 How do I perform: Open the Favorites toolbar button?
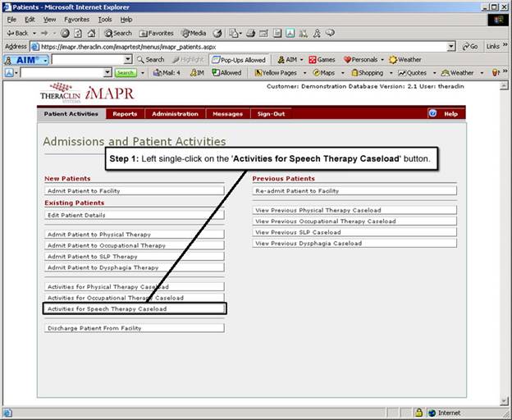pyautogui.click(x=156, y=33)
